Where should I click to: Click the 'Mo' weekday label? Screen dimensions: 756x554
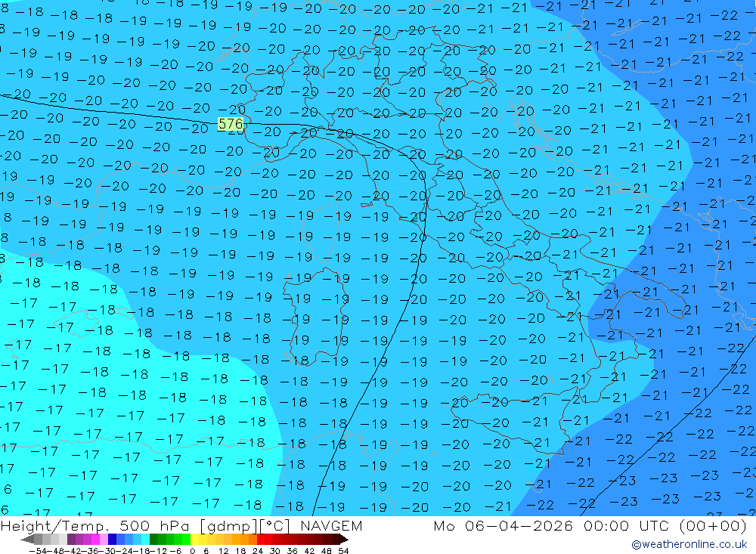[444, 525]
